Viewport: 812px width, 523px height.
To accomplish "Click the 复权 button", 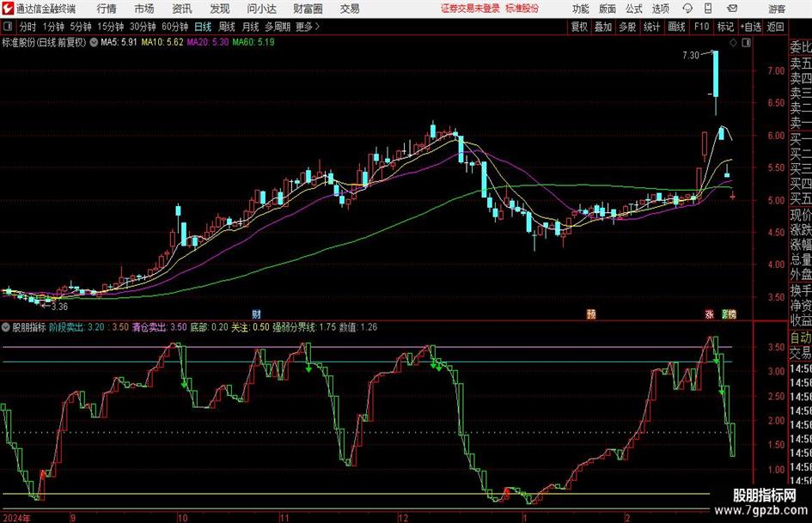I will pos(579,27).
